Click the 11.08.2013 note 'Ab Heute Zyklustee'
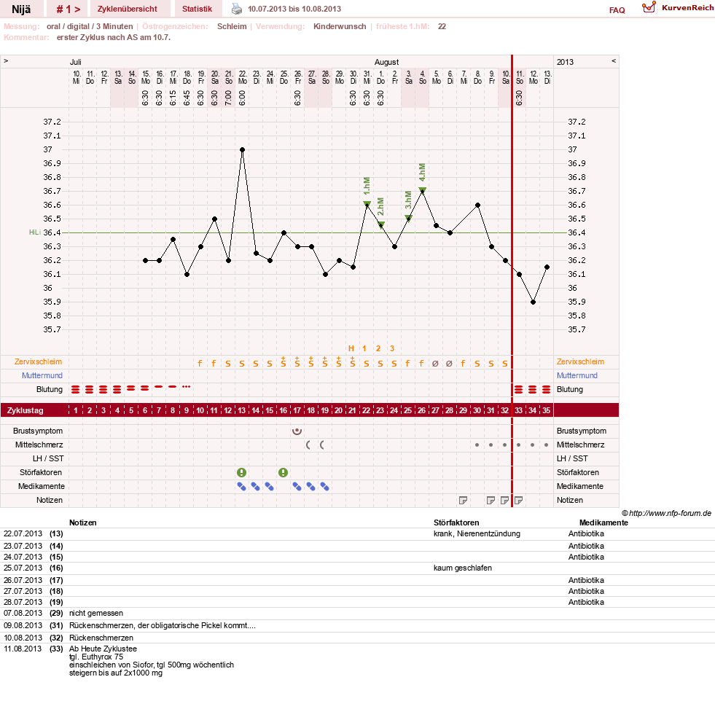 pyautogui.click(x=103, y=649)
